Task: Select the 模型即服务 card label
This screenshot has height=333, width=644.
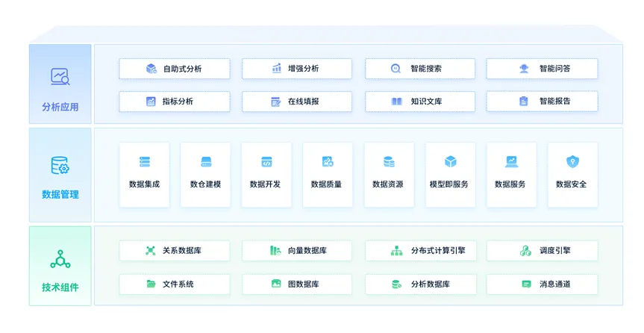Action: pyautogui.click(x=449, y=184)
